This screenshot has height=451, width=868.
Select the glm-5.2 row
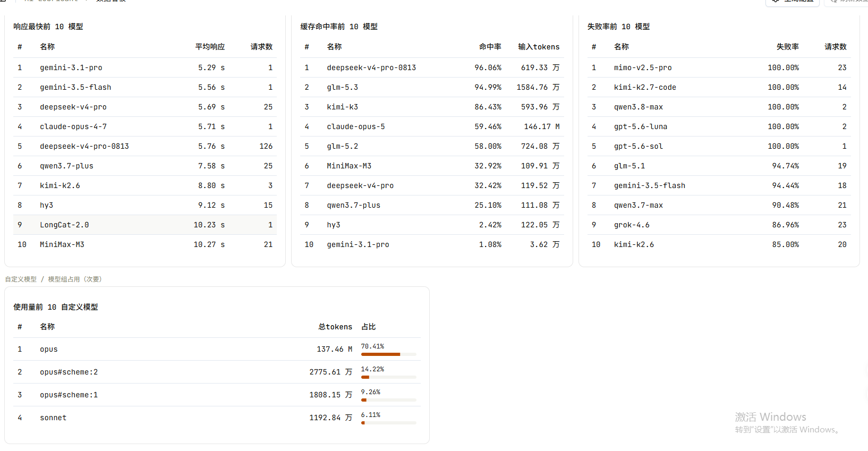[432, 146]
